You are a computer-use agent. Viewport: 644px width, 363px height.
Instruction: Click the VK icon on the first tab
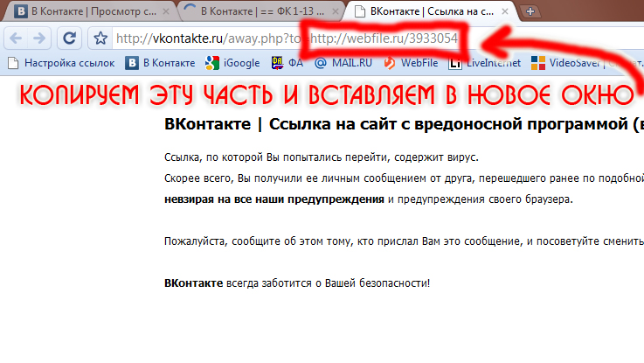coord(21,11)
